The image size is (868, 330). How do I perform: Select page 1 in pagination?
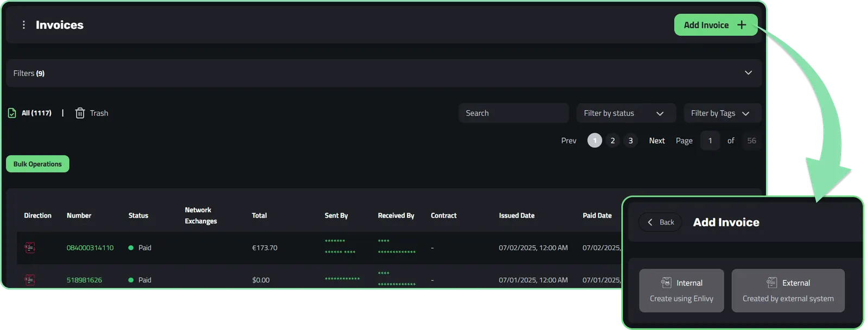pyautogui.click(x=595, y=141)
